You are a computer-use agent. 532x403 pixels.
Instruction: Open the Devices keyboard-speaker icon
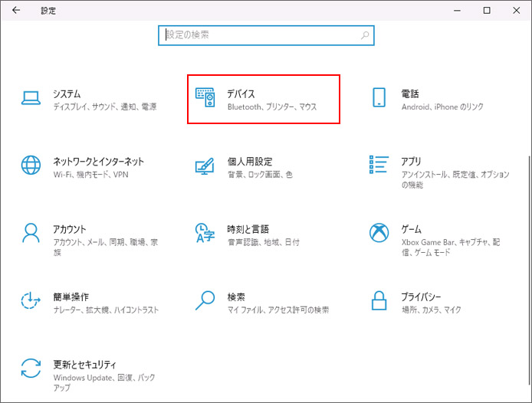point(205,97)
